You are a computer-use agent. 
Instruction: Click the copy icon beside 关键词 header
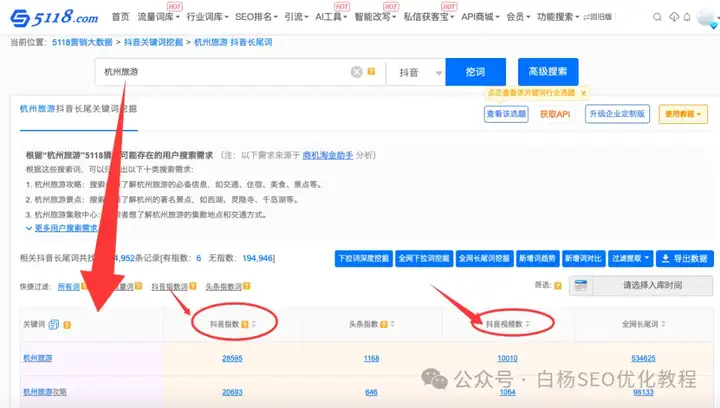[54, 324]
